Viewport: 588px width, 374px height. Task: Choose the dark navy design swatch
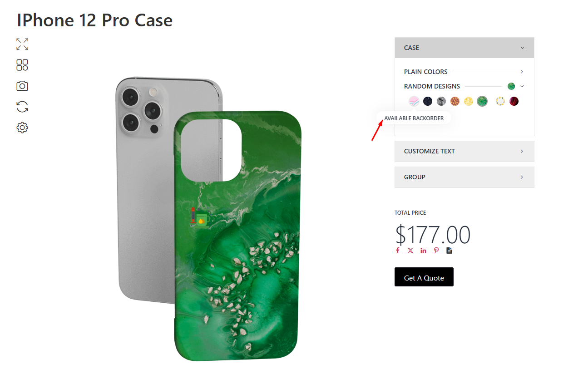428,101
